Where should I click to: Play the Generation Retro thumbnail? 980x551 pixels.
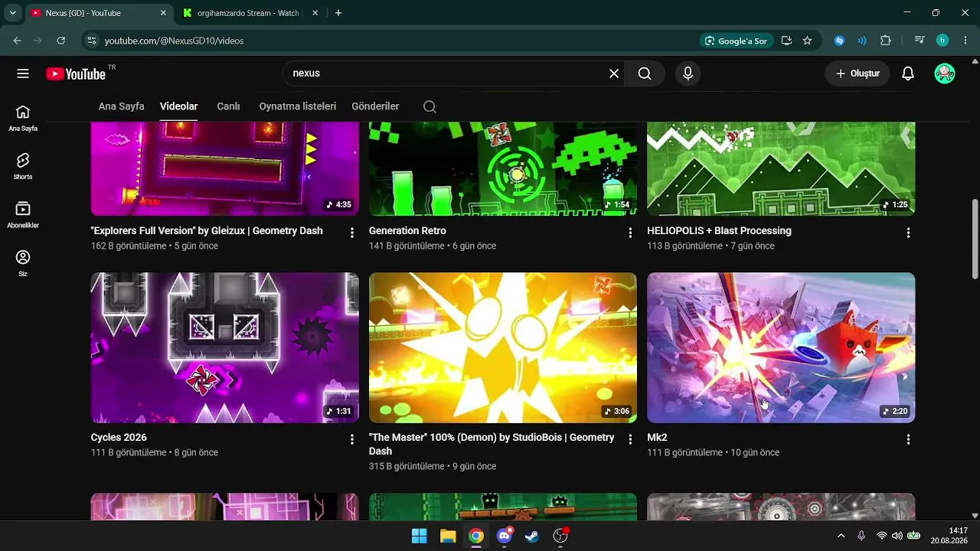pos(502,169)
